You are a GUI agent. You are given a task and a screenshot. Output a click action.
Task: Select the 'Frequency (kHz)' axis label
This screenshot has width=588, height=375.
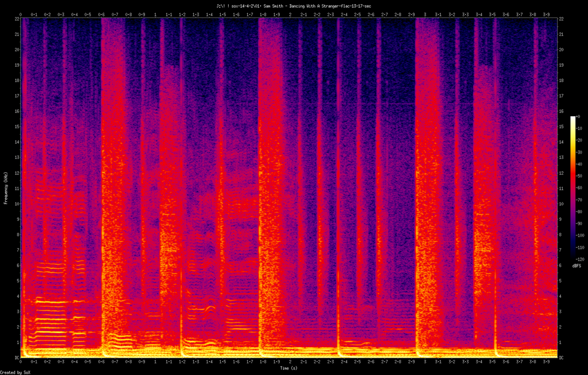tap(6, 187)
